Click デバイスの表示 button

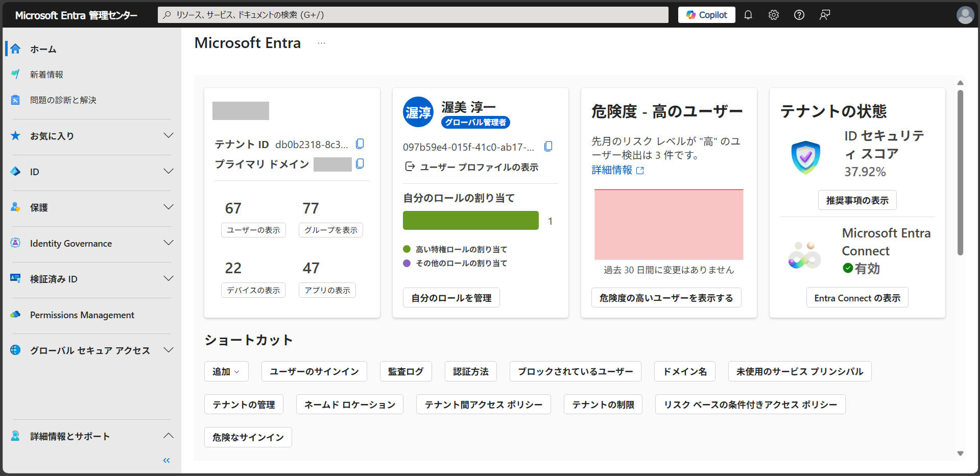[253, 290]
